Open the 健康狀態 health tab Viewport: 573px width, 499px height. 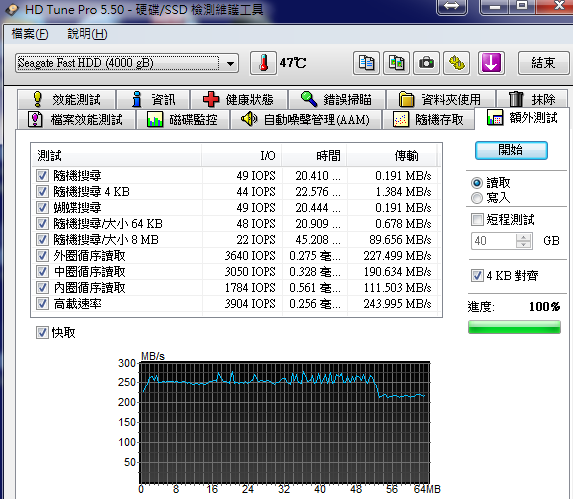[x=239, y=99]
